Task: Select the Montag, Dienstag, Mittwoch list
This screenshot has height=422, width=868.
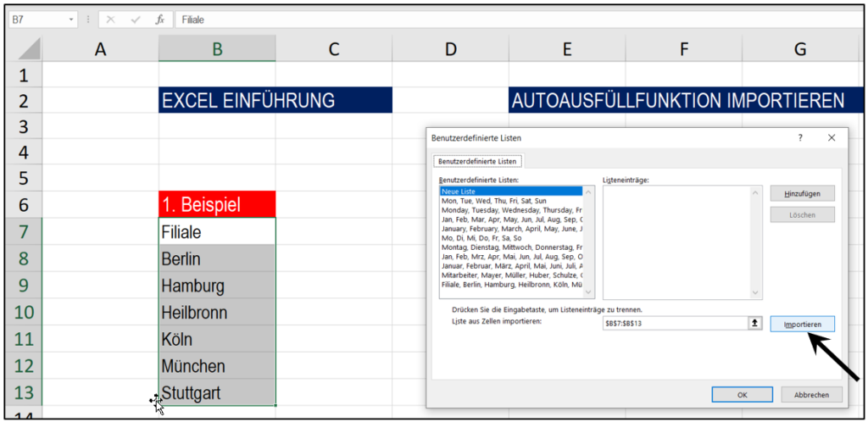Action: click(x=511, y=247)
